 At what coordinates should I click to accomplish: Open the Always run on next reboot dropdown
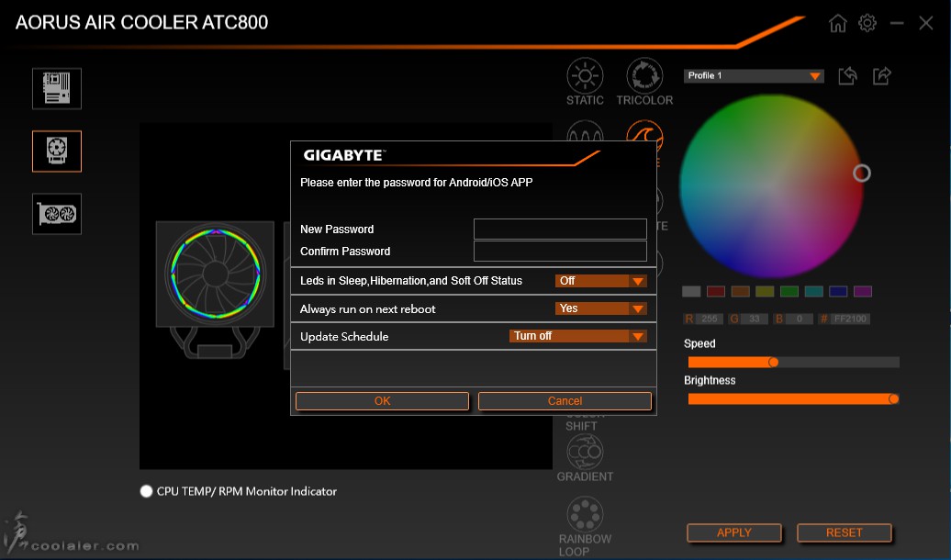[x=600, y=308]
